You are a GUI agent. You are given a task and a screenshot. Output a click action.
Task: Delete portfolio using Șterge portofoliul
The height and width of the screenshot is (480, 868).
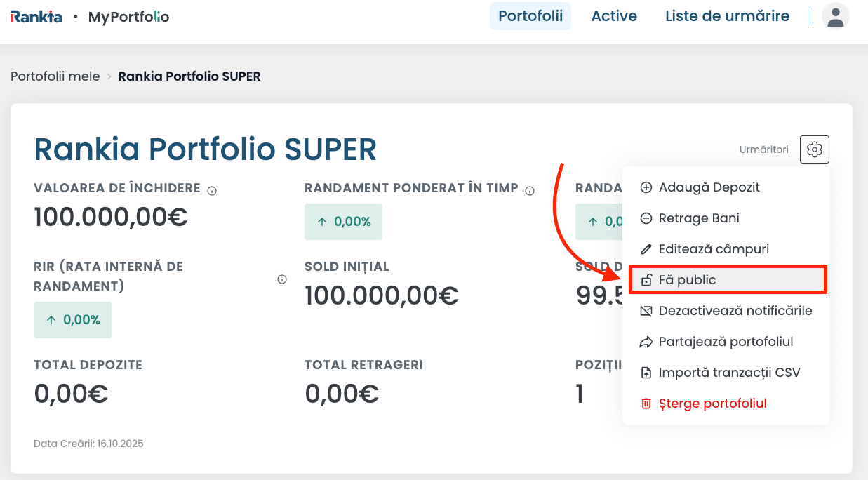click(x=712, y=404)
